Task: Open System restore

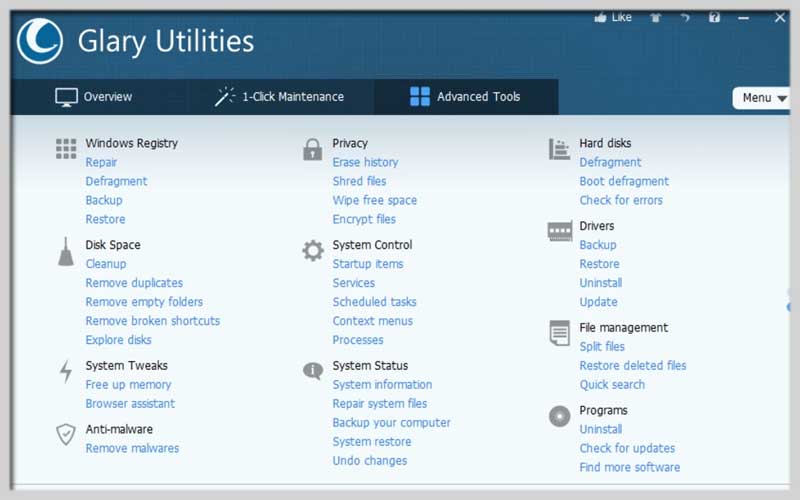Action: (x=371, y=441)
